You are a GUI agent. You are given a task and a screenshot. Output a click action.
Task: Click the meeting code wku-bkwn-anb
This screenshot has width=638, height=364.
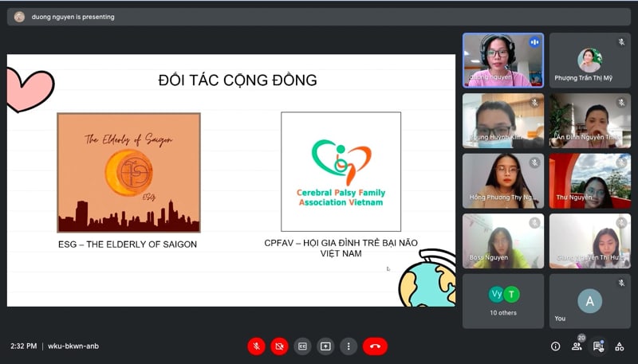pyautogui.click(x=73, y=346)
